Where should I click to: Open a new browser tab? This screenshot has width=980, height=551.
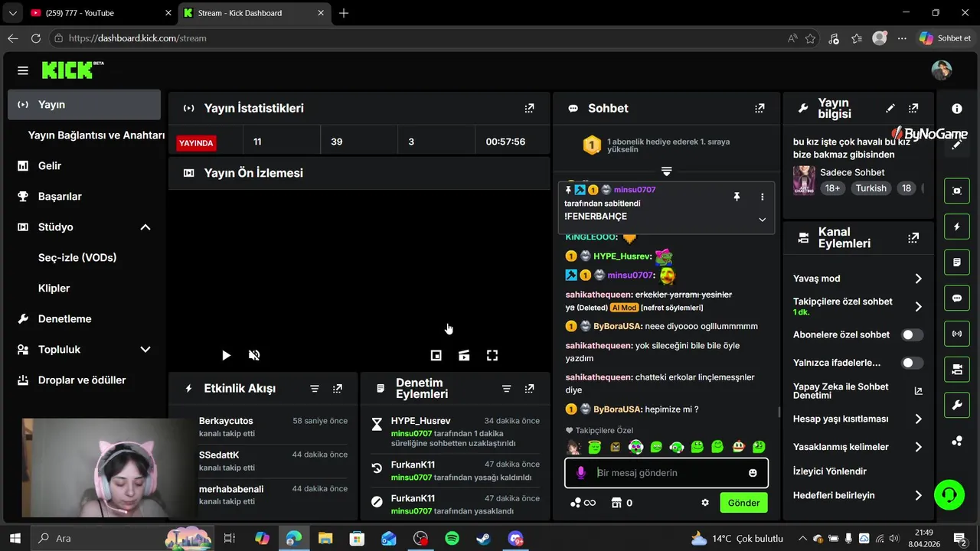[344, 13]
